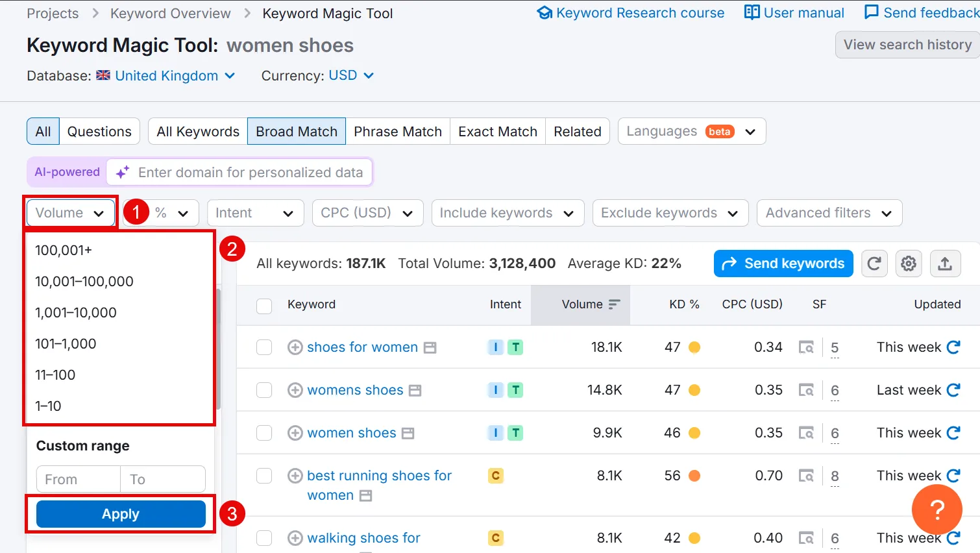Click the AI sparkle icon in domain field
Image resolution: width=980 pixels, height=553 pixels.
point(122,173)
